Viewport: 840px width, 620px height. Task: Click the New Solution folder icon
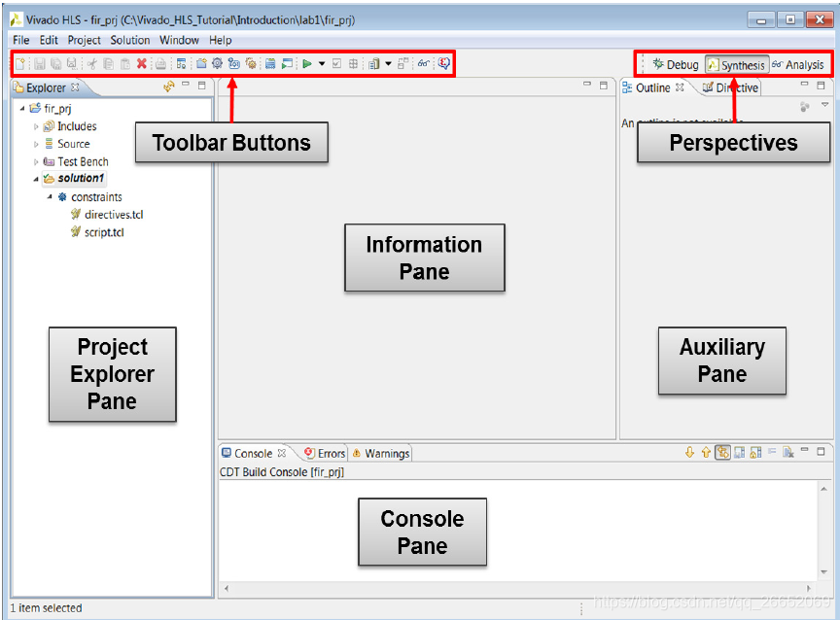pyautogui.click(x=201, y=64)
